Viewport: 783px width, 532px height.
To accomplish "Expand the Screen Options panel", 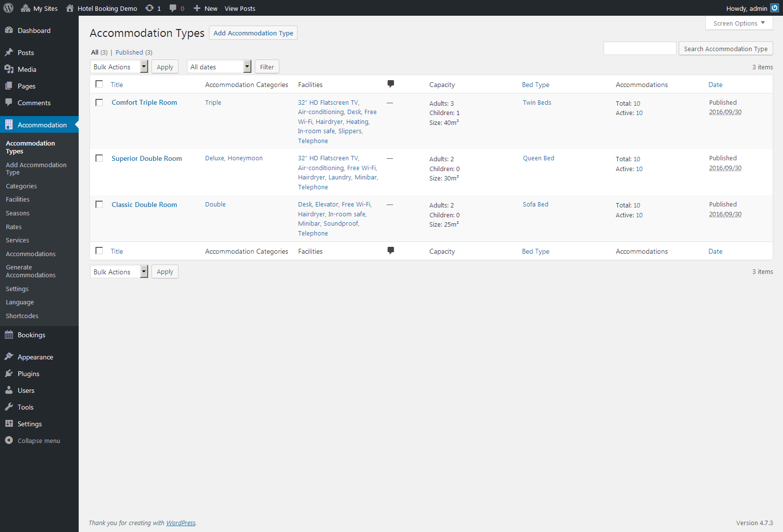I will pyautogui.click(x=739, y=23).
